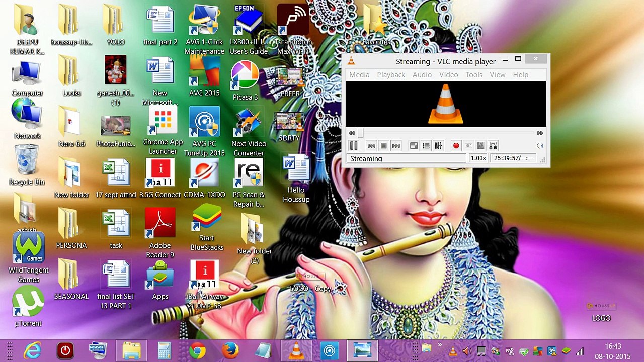Screen dimensions: 644x362
Task: Click VLC seek bar faster arrow
Action: pyautogui.click(x=540, y=133)
